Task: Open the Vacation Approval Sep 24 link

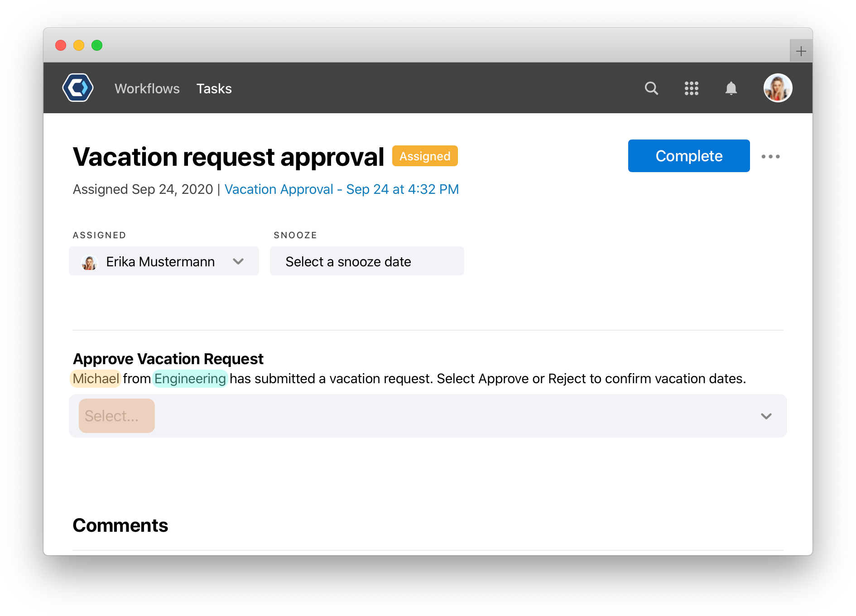Action: coord(341,189)
